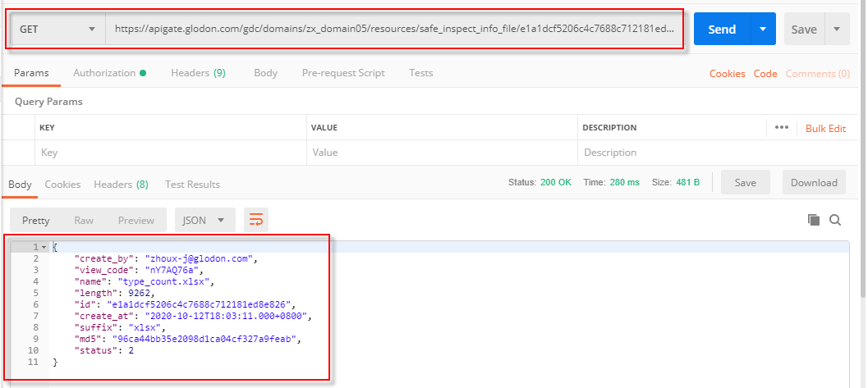Screen dimensions: 868x388
Task: Open the Cookies link
Action: (x=727, y=74)
